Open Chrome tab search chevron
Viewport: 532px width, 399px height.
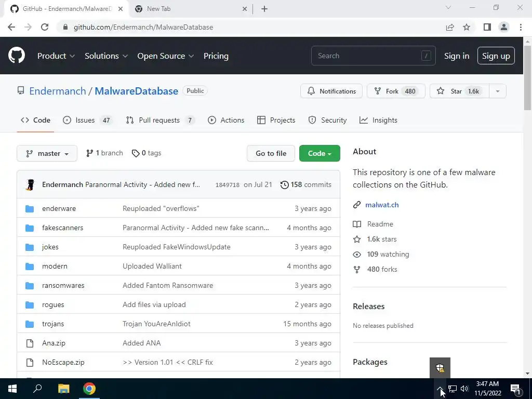tap(448, 7)
